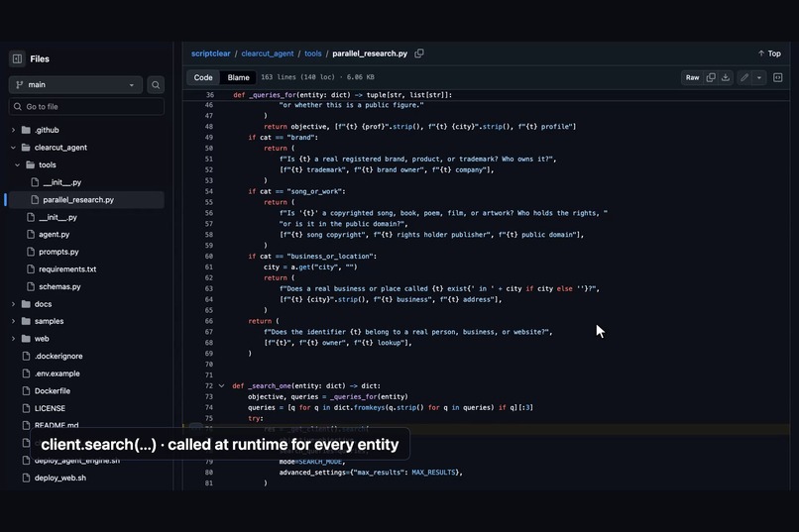The image size is (799, 532).
Task: Click line number 48
Action: click(x=209, y=126)
